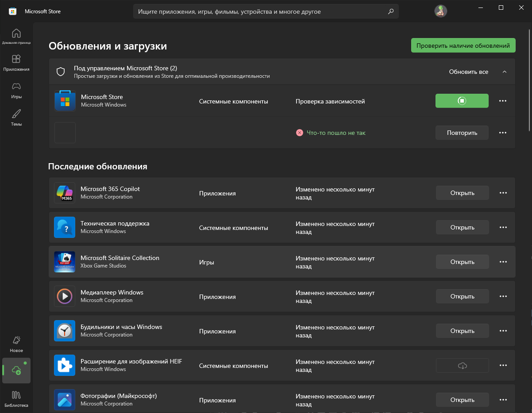Open Microsoft 365 Copilot via Открыть

463,193
